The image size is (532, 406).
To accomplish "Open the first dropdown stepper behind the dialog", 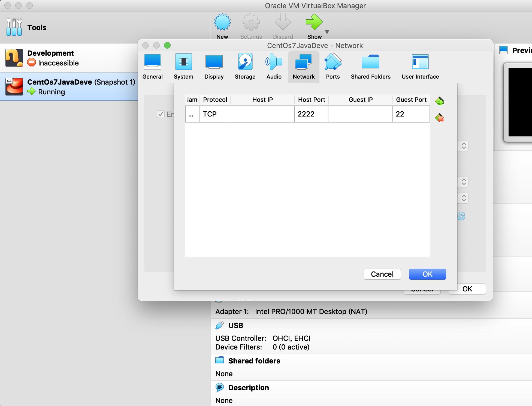I will (464, 146).
